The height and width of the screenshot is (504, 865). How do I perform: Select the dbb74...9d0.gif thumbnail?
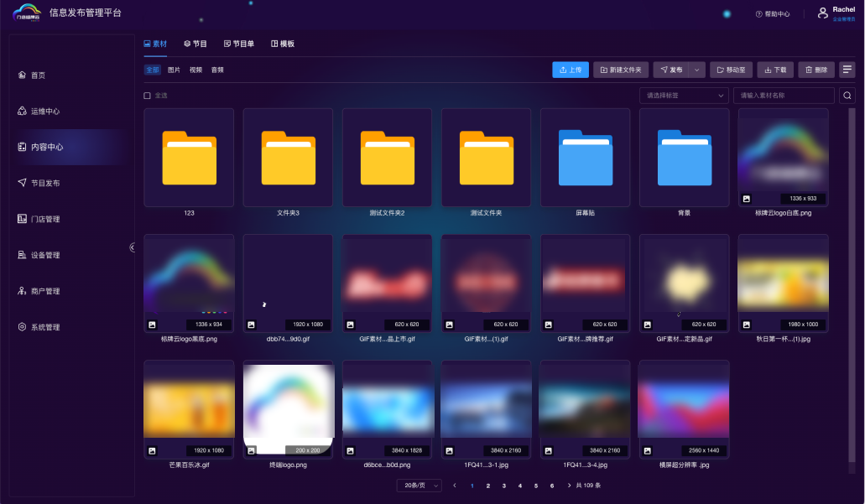(288, 283)
